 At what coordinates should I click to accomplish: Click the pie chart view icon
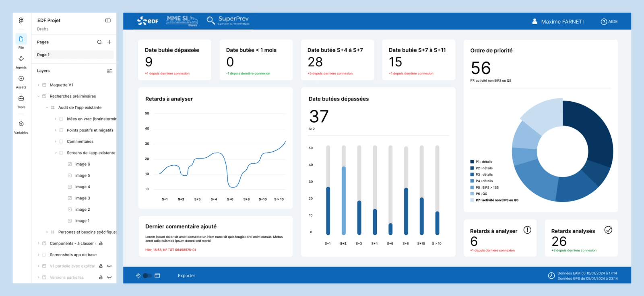click(138, 275)
